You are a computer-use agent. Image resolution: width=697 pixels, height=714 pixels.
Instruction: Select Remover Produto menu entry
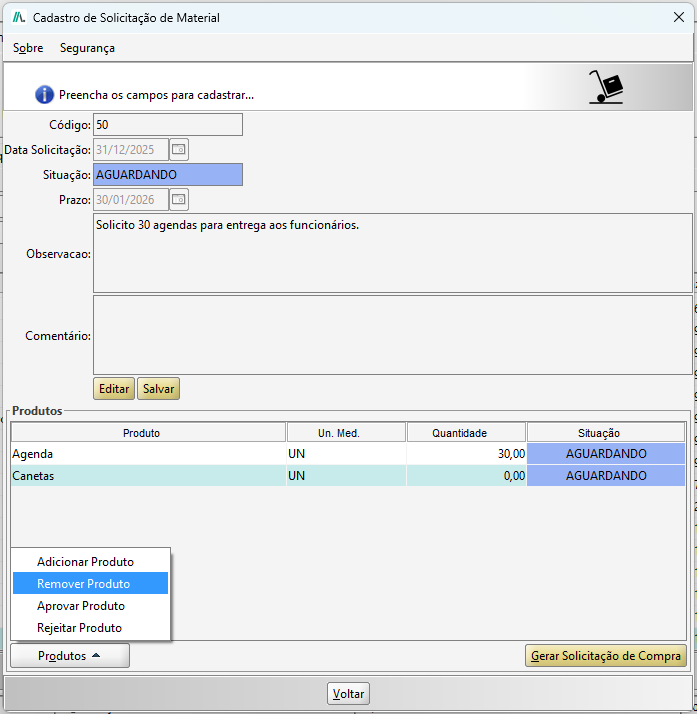pyautogui.click(x=90, y=583)
